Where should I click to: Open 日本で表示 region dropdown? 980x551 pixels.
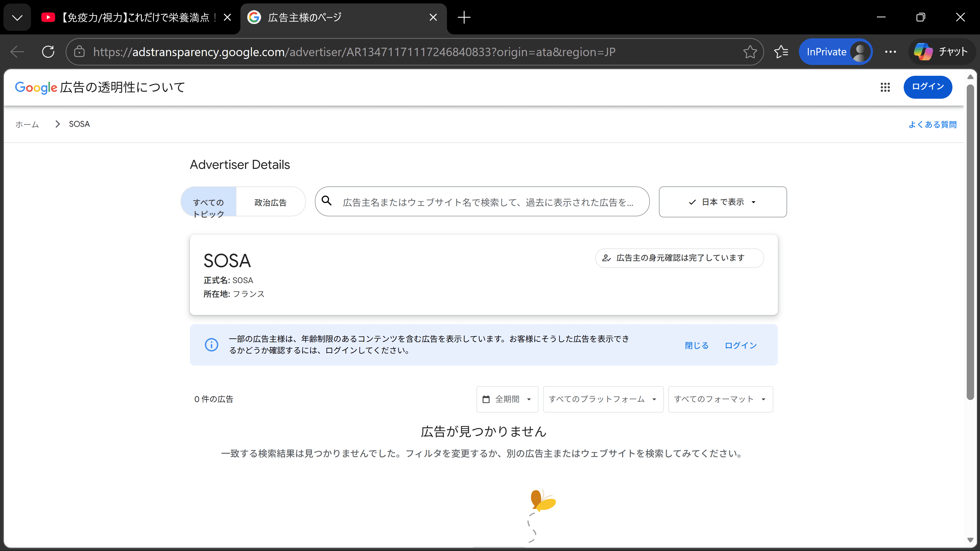click(x=722, y=202)
